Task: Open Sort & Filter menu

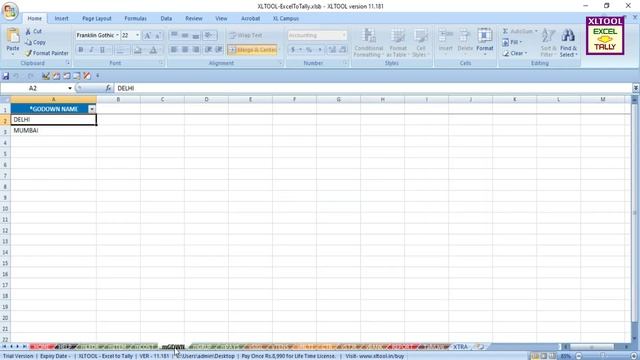Action: tap(548, 43)
